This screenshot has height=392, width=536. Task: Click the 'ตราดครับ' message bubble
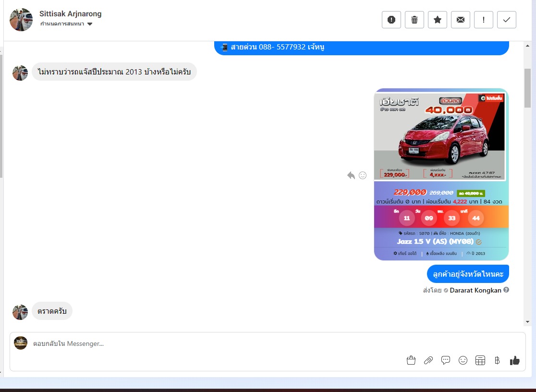[x=52, y=311]
